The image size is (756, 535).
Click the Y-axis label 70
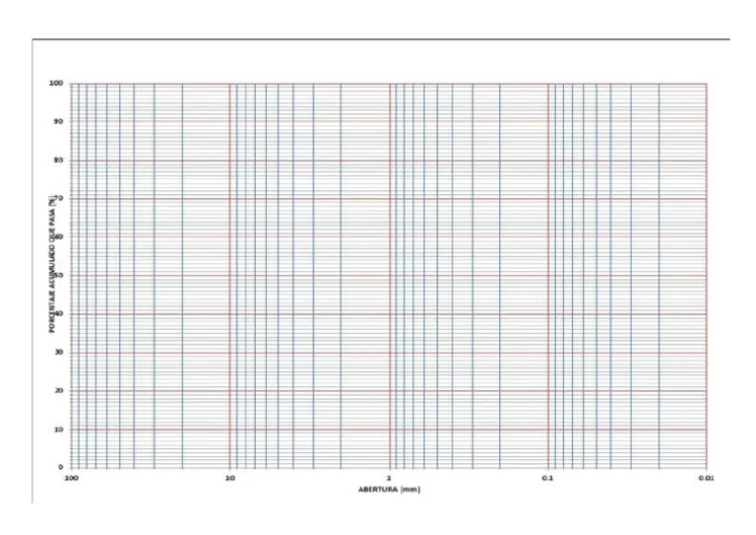point(59,198)
